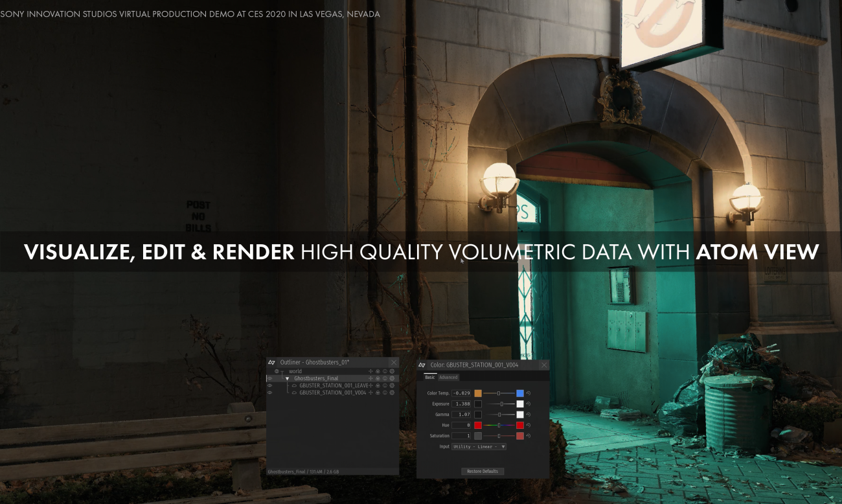This screenshot has width=842, height=504.
Task: Toggle world visibility eye icon
Action: (x=277, y=371)
